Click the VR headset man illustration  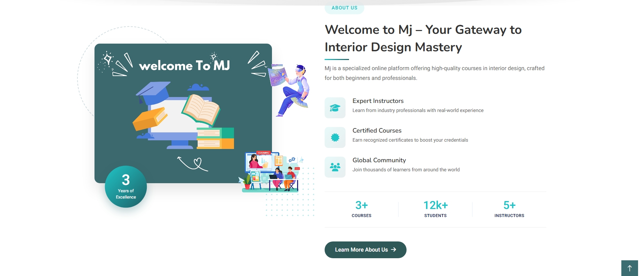tap(290, 90)
